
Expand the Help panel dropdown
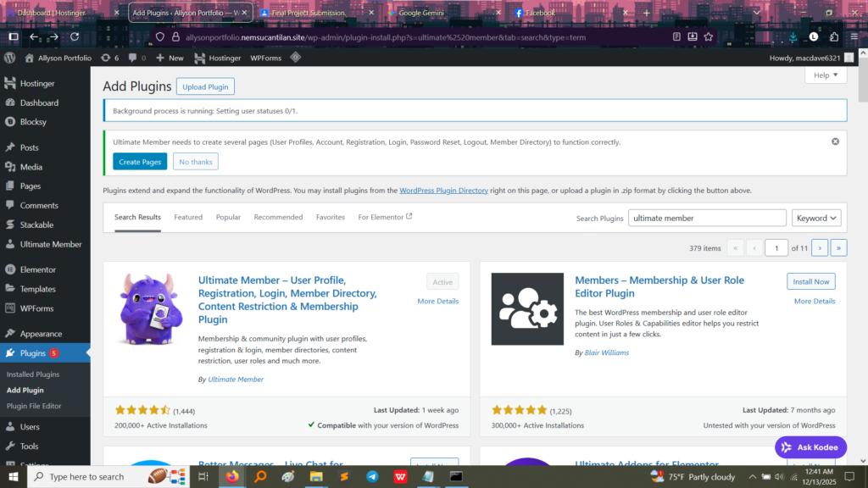(825, 75)
